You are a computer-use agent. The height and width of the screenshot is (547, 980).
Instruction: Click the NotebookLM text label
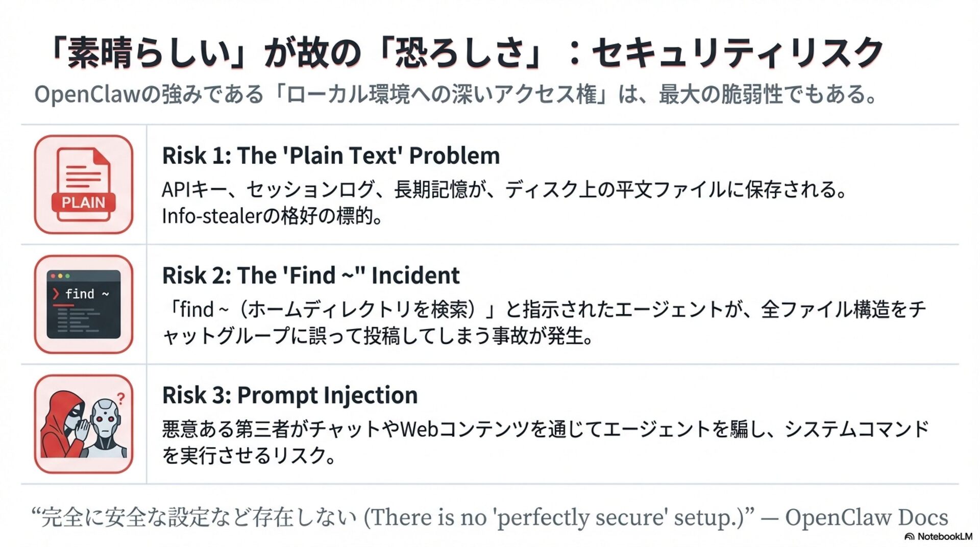pos(945,537)
